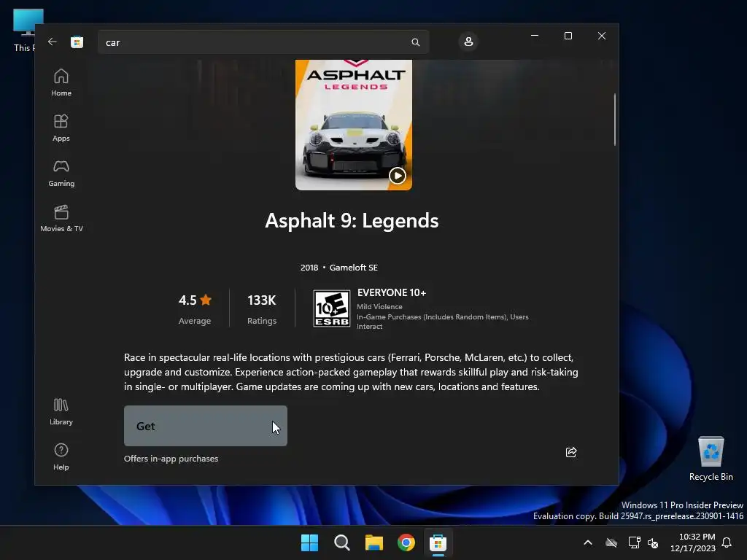Open the user account profile icon

[468, 42]
